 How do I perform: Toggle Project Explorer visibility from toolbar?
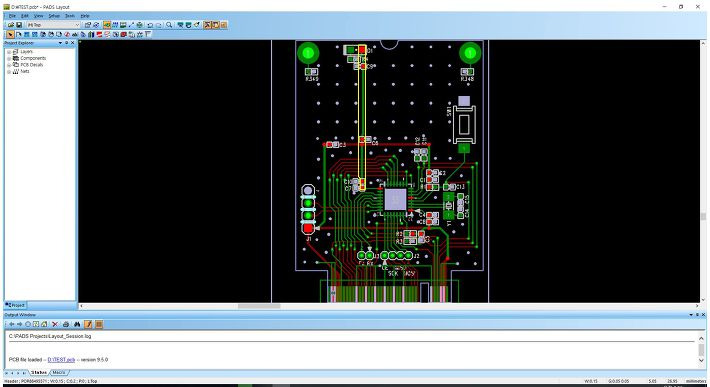click(x=207, y=25)
